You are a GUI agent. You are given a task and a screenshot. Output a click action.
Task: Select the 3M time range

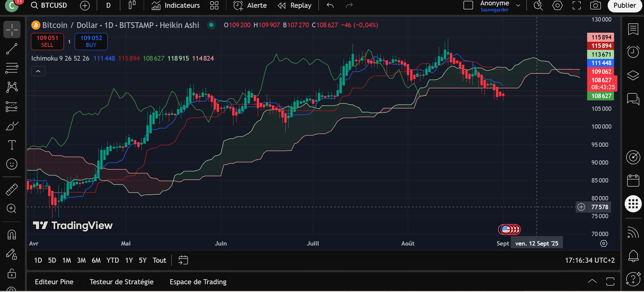pyautogui.click(x=81, y=260)
